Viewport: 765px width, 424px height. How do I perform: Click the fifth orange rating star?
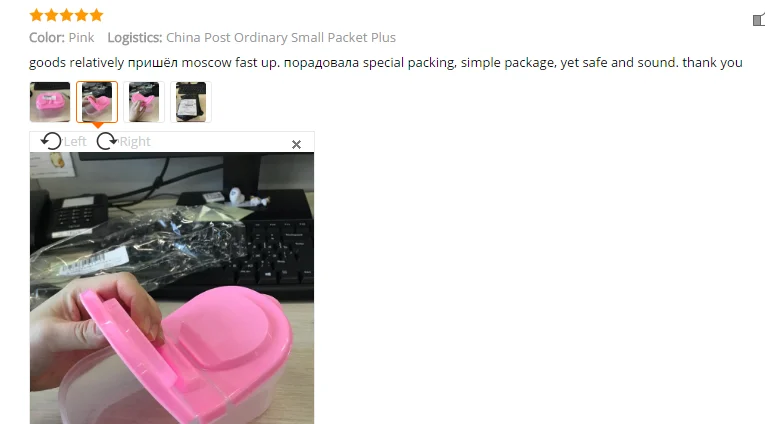tap(97, 15)
